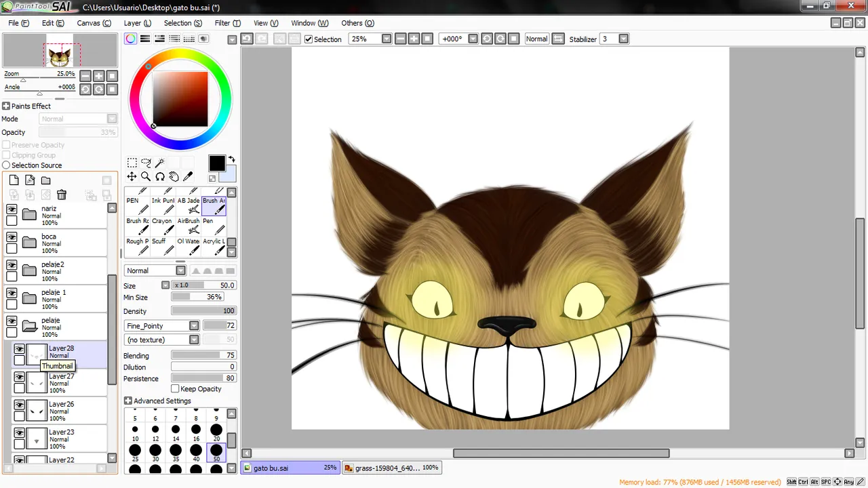This screenshot has height=488, width=868.
Task: Swap foreground and background colors
Action: (231, 160)
